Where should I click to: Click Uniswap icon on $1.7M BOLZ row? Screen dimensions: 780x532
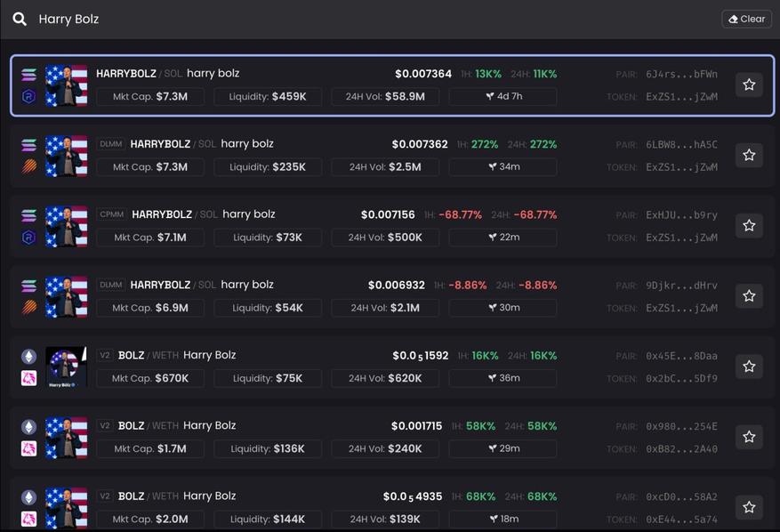[29, 448]
